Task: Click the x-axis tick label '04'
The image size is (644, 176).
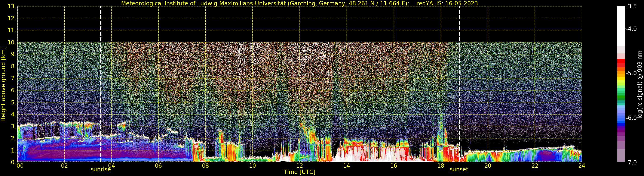Action: tap(111, 166)
